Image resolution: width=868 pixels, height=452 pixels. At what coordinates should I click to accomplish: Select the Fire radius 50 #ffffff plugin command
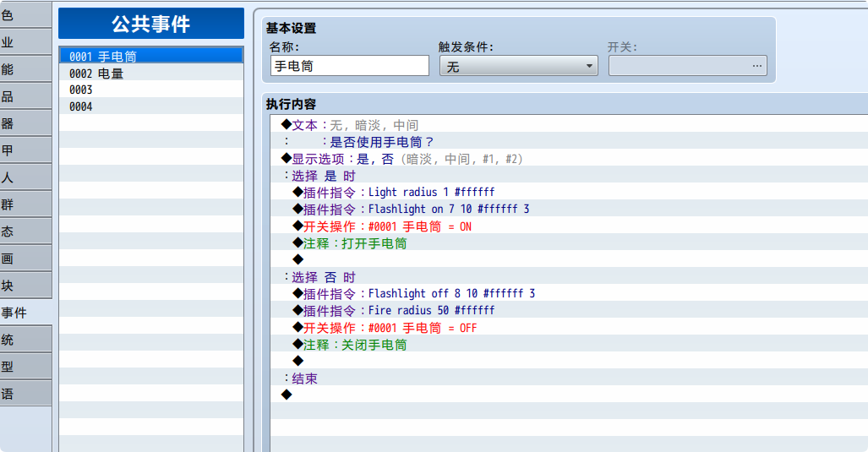click(x=569, y=310)
